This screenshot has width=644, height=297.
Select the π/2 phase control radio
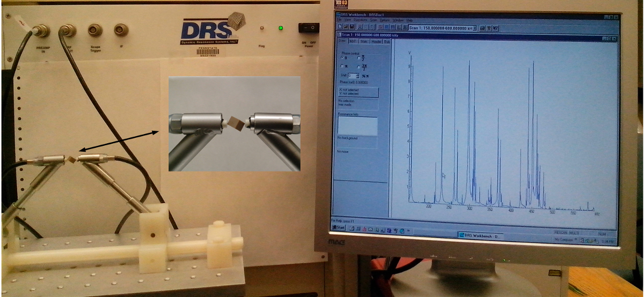[x=359, y=58]
